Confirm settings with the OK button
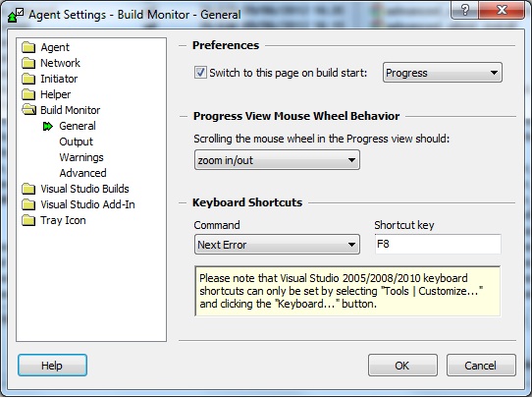This screenshot has height=398, width=532. tap(402, 365)
